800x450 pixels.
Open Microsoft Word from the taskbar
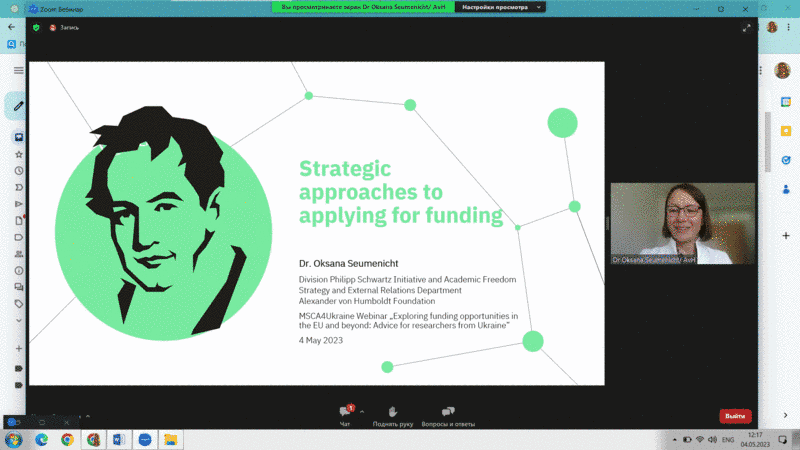(118, 439)
